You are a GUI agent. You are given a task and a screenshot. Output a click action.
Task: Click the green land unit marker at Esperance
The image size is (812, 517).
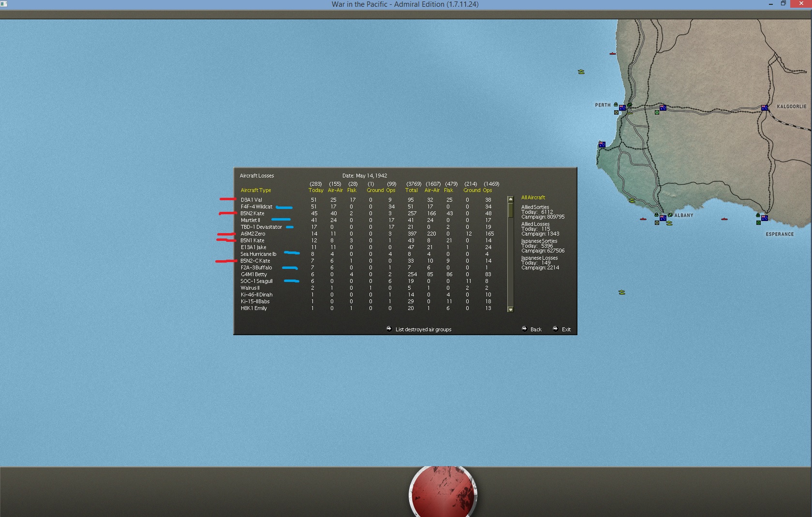[758, 222]
